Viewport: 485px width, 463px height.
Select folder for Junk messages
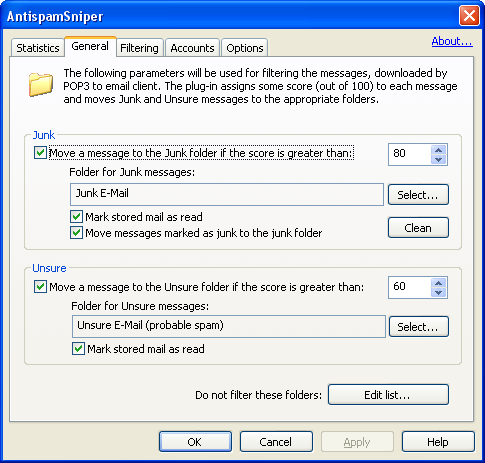418,195
